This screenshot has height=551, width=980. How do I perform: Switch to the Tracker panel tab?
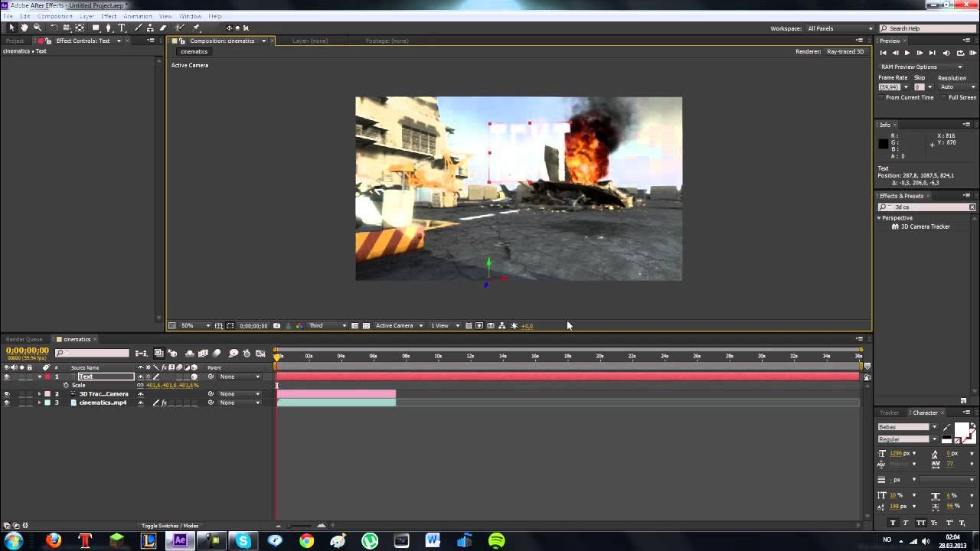[x=889, y=412]
